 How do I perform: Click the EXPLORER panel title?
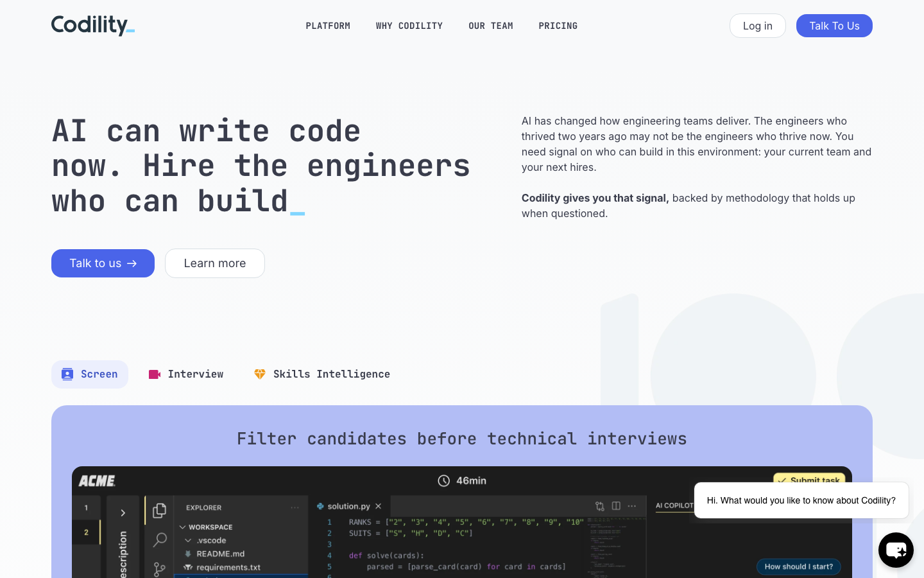pos(204,507)
